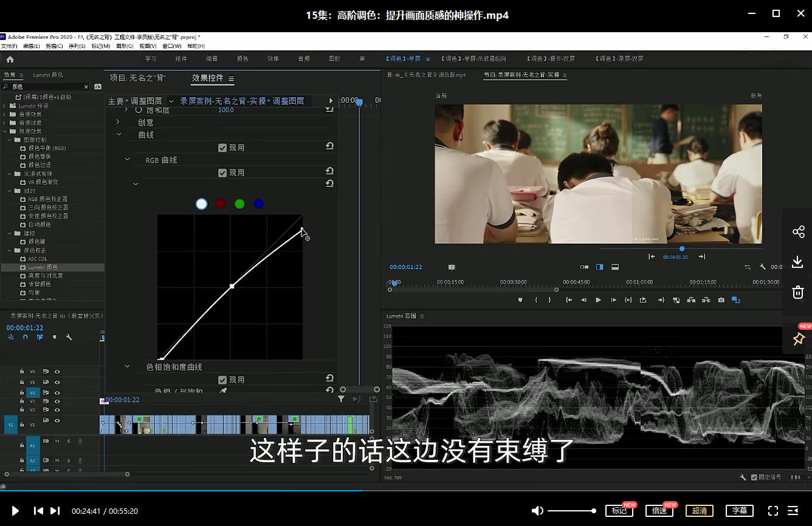Click the 倍速 playback speed button
The image size is (812, 526).
tap(659, 511)
